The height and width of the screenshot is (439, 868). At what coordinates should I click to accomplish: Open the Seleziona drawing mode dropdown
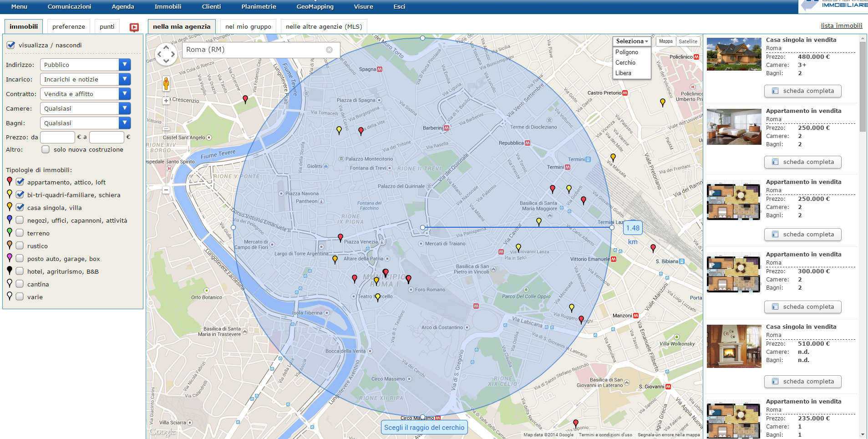(632, 41)
